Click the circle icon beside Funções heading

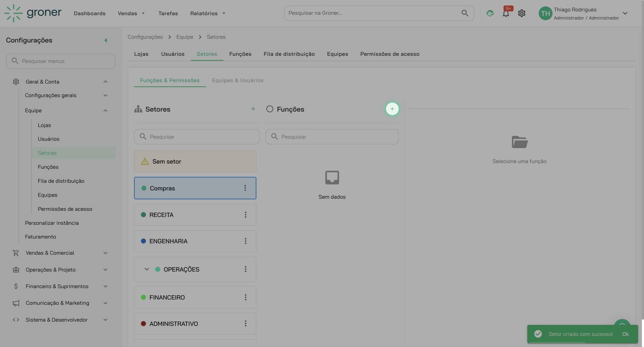tap(269, 109)
